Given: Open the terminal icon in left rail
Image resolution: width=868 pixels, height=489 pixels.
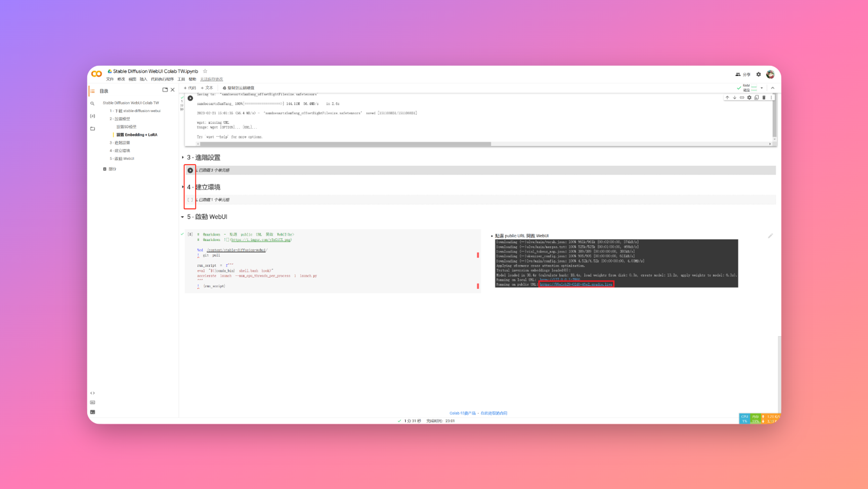Looking at the screenshot, I should coord(92,412).
